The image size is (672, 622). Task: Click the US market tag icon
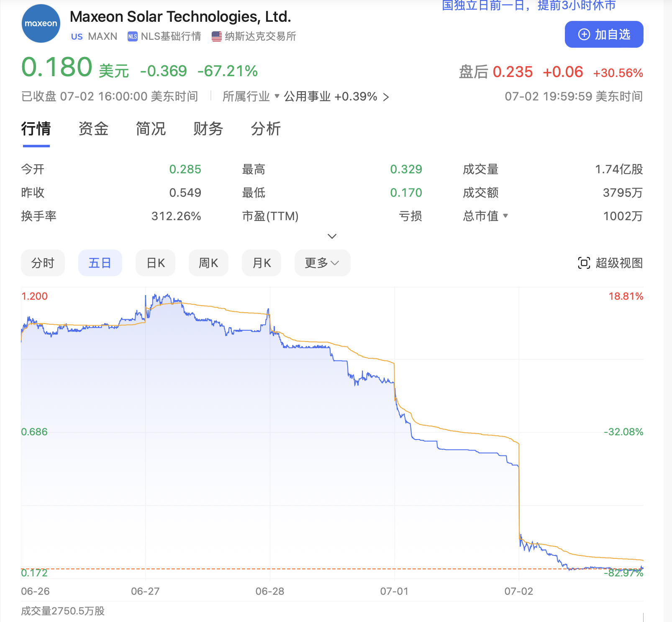[77, 36]
